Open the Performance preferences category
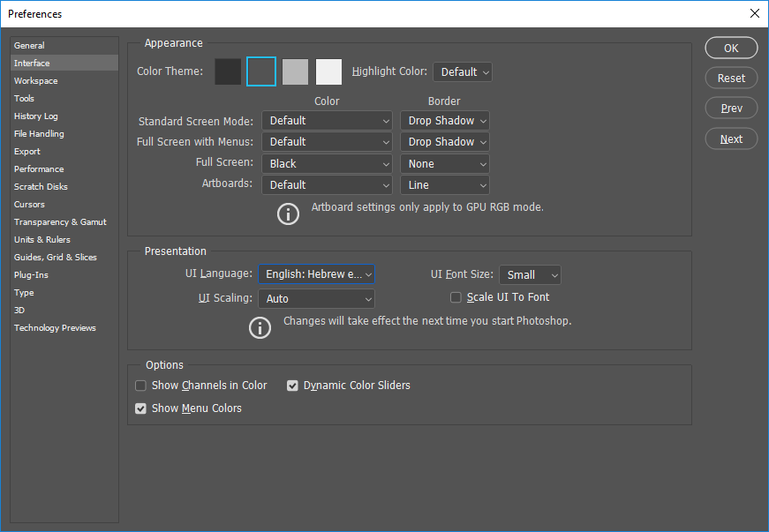 point(39,169)
